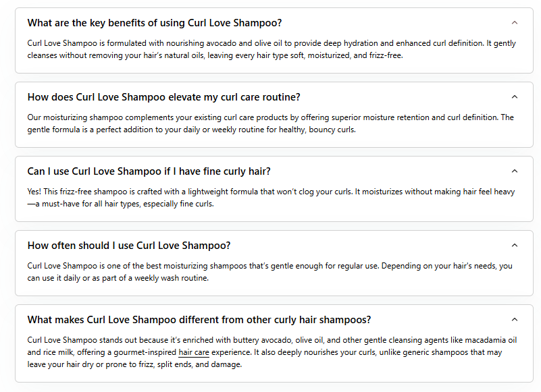The width and height of the screenshot is (541, 392).
Task: Click the answer about daily or weekly use
Action: (x=270, y=272)
